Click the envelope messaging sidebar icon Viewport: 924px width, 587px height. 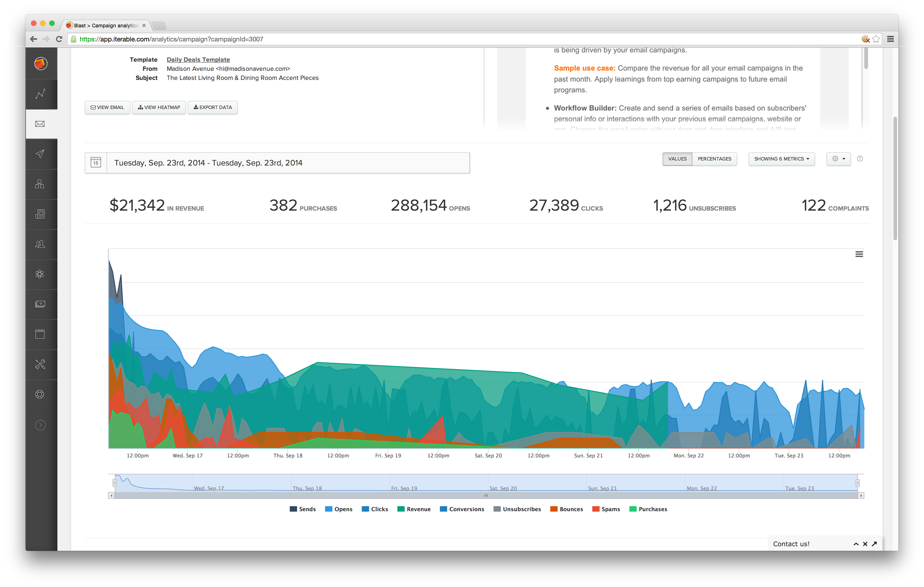(40, 124)
